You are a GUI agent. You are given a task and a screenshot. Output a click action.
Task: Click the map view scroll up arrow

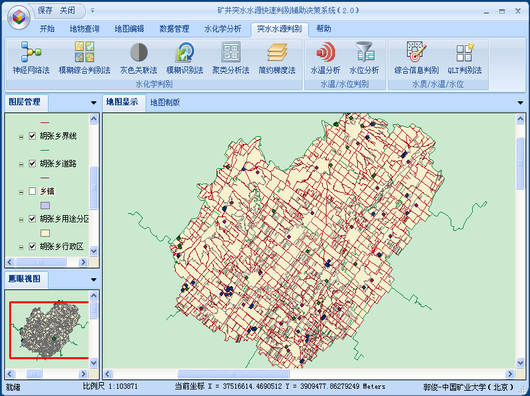click(520, 119)
